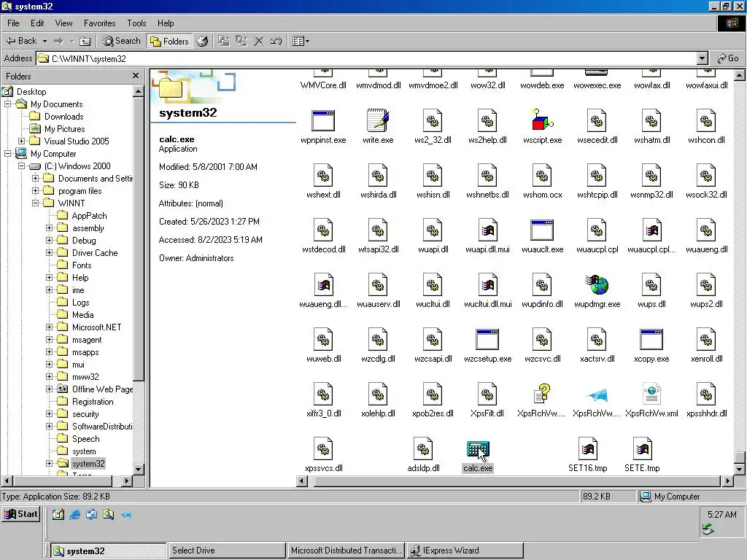747x560 pixels.
Task: Expand the security folder tree node
Action: [49, 414]
